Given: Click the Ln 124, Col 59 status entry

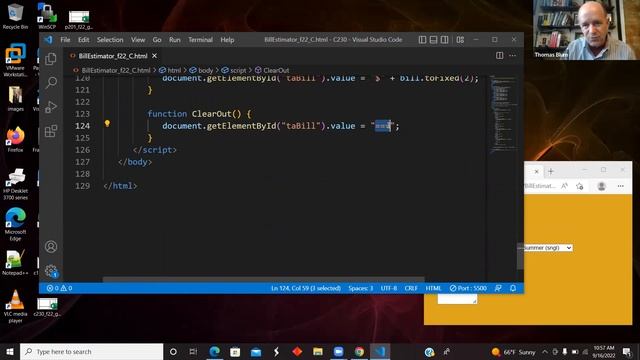Looking at the screenshot, I should pyautogui.click(x=306, y=288).
